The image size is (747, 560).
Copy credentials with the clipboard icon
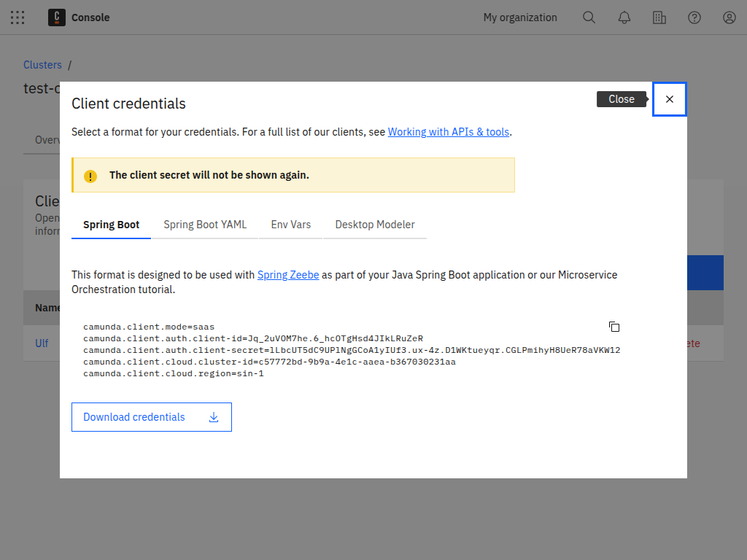[614, 327]
